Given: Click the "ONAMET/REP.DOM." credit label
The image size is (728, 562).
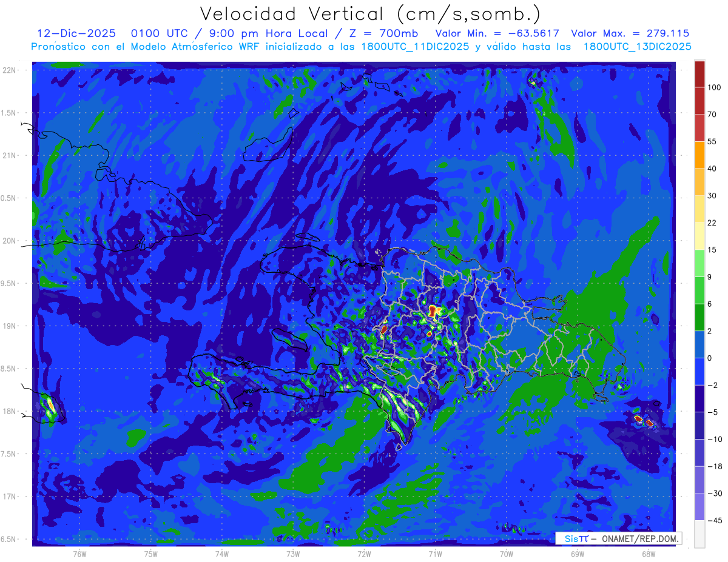Looking at the screenshot, I should click(641, 538).
